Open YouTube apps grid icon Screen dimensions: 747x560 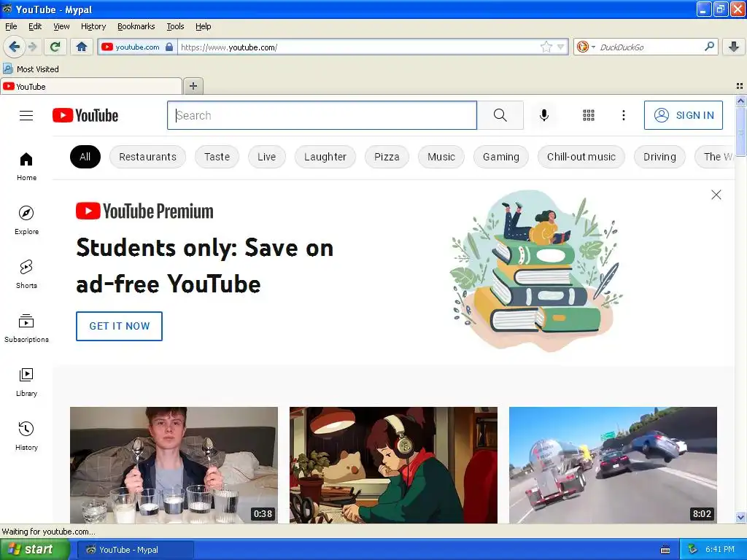(589, 115)
